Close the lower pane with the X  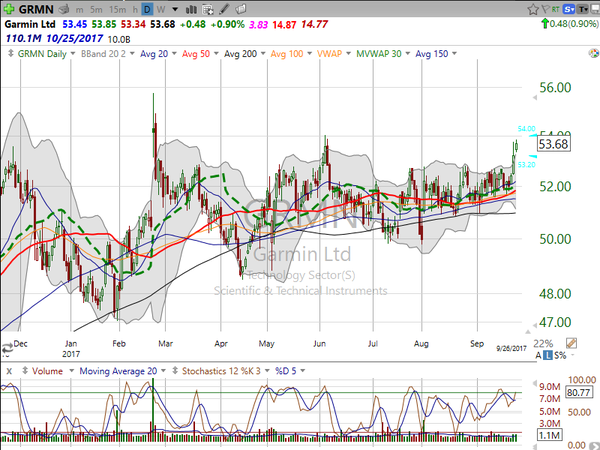pyautogui.click(x=9, y=371)
